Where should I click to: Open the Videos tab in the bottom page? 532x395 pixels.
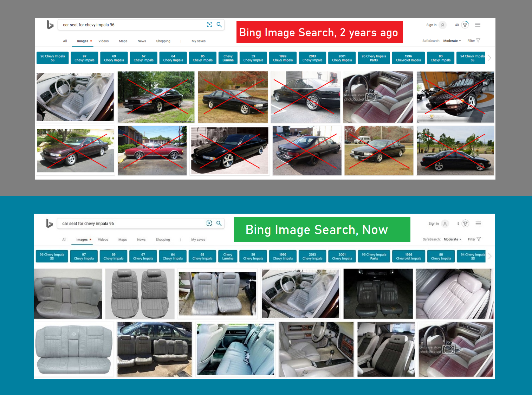coord(103,240)
